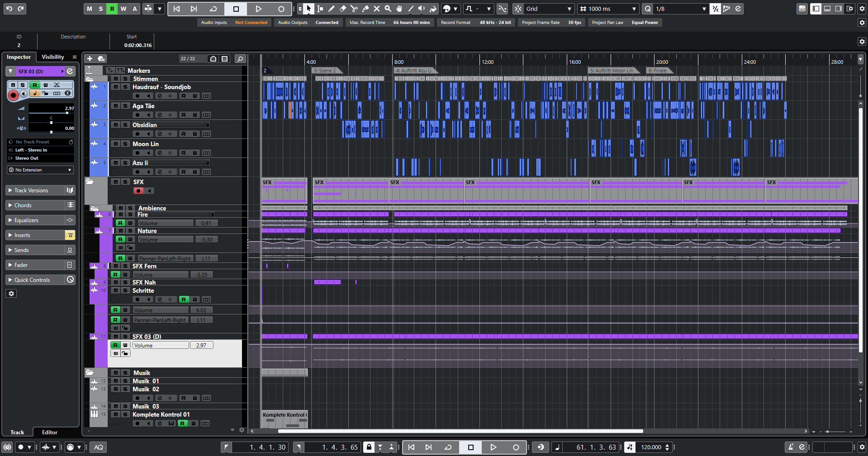Viewport: 868px width, 456px height.
Task: Open the No Extension dropdown in Inspector
Action: (40, 170)
